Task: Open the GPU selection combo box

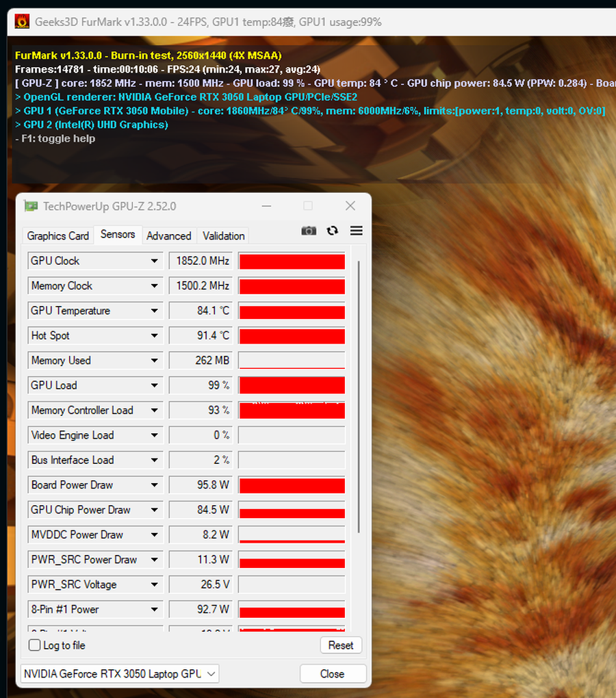Action: click(120, 674)
